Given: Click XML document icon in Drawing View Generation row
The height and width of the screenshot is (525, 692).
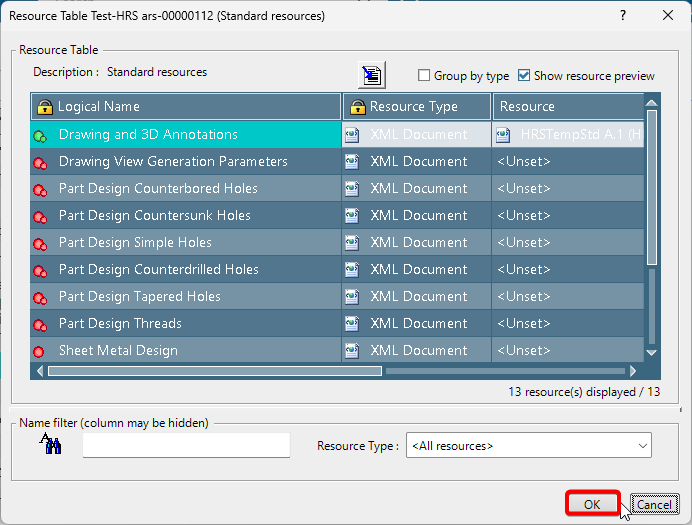Looking at the screenshot, I should coord(352,161).
